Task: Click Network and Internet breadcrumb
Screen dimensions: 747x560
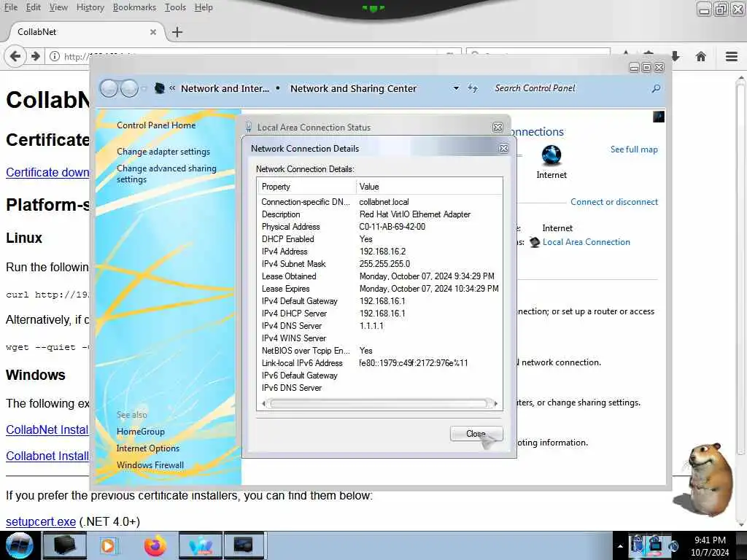Action: coord(225,88)
